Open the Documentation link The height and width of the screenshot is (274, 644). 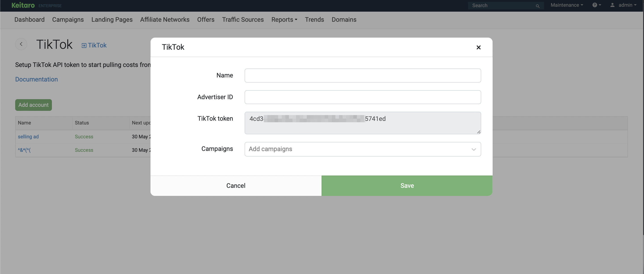click(36, 79)
